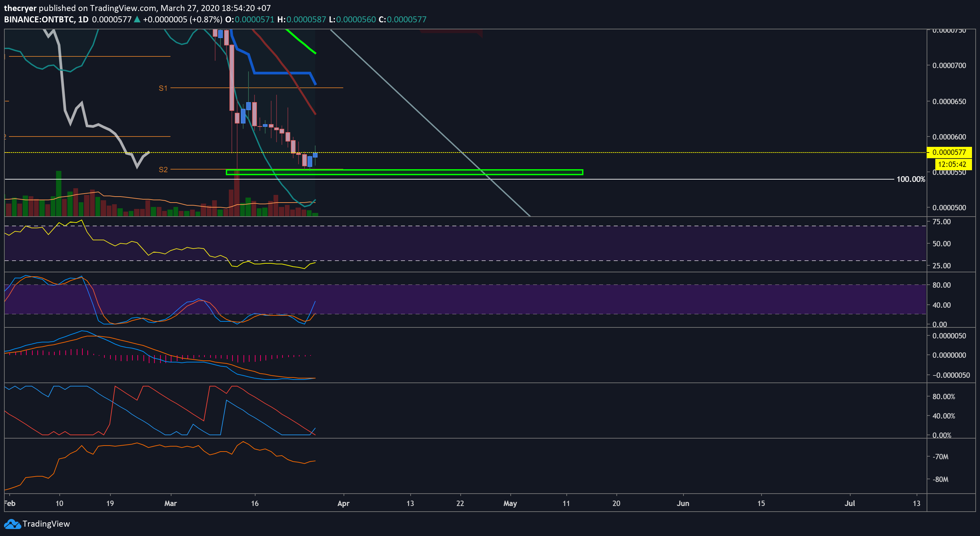Viewport: 980px width, 536px height.
Task: Click the green support zone rectangle outline
Action: 404,173
